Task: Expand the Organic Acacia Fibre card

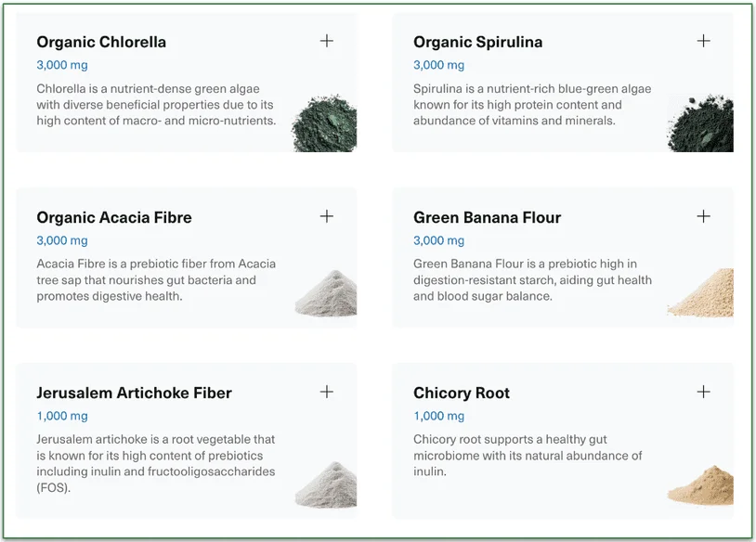Action: (x=327, y=216)
